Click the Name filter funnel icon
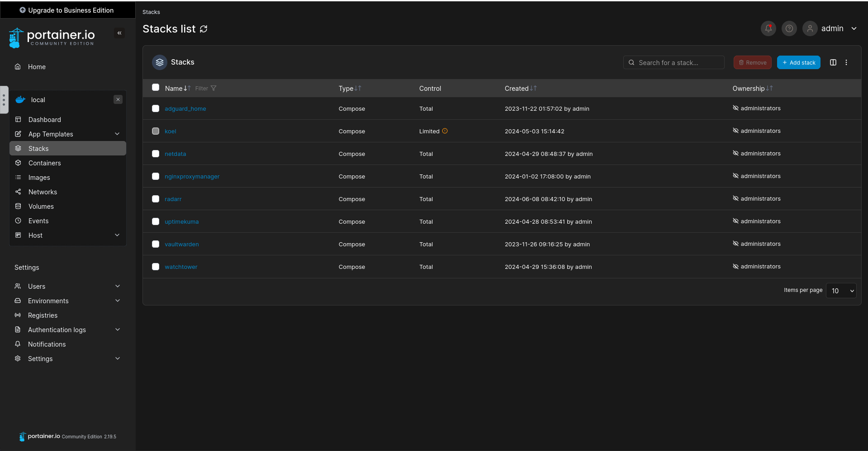868x451 pixels. [x=213, y=88]
